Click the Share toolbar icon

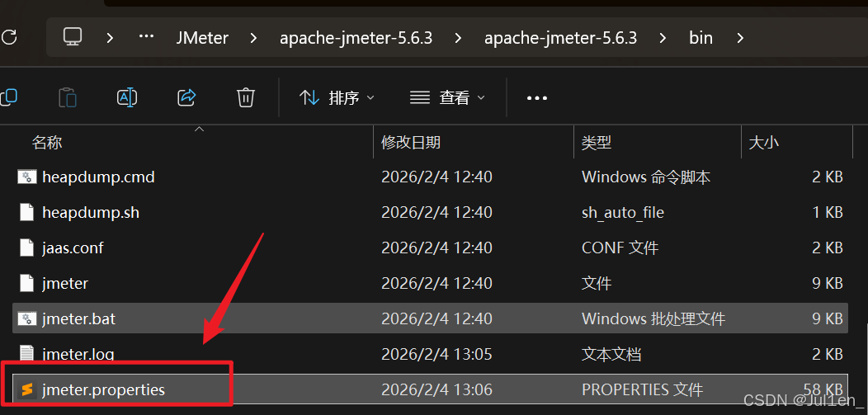coord(186,98)
